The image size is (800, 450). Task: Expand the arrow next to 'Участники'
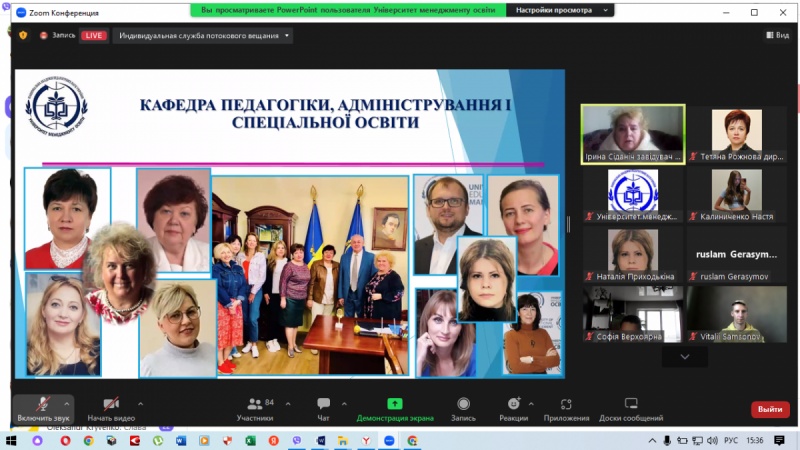(288, 404)
